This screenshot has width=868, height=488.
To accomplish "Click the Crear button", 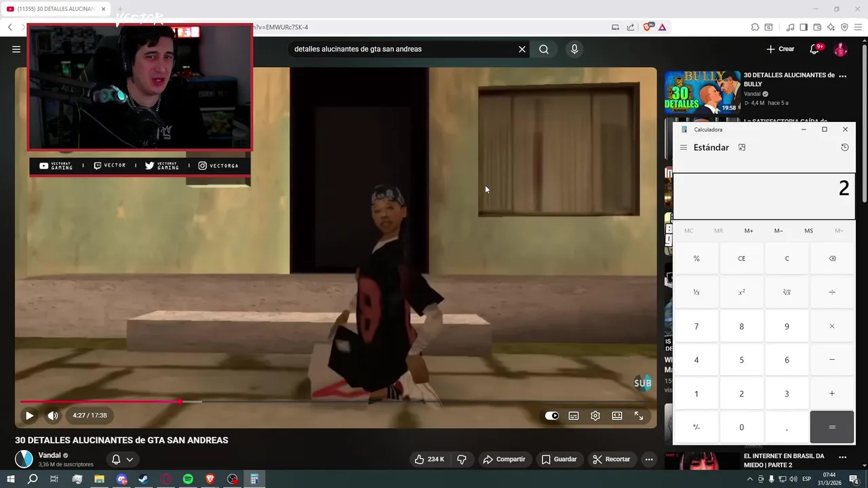I will [781, 49].
